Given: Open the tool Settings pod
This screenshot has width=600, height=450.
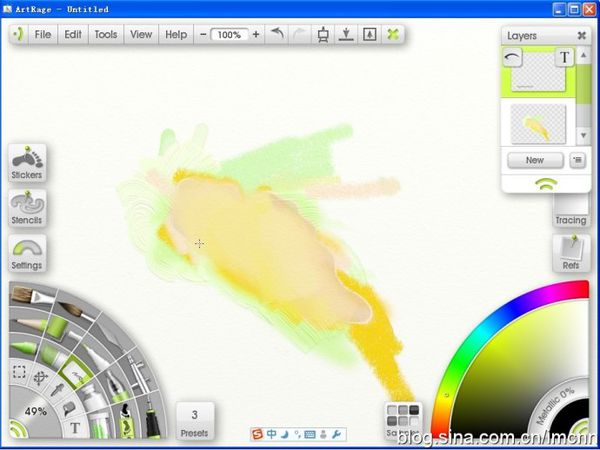Looking at the screenshot, I should (x=27, y=253).
